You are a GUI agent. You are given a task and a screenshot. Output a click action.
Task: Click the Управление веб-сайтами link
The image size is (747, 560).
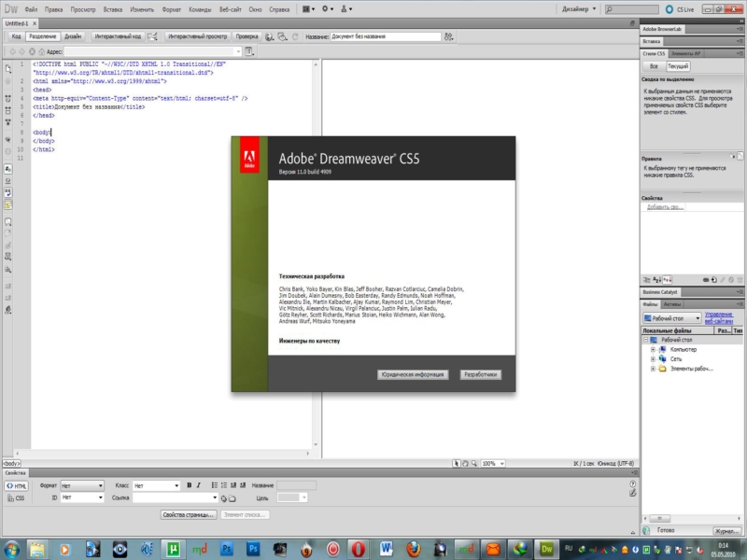pos(718,318)
